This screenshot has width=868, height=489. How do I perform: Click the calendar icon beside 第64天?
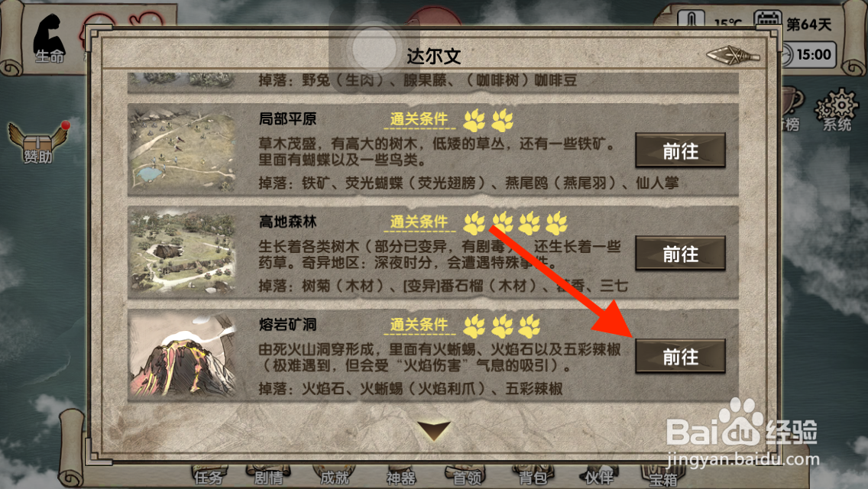coord(767,21)
